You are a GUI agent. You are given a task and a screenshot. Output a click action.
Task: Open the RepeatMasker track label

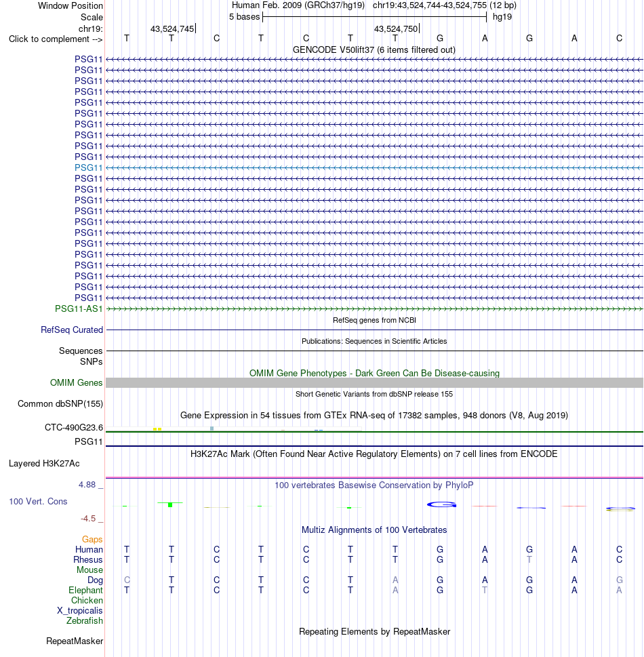(x=75, y=641)
